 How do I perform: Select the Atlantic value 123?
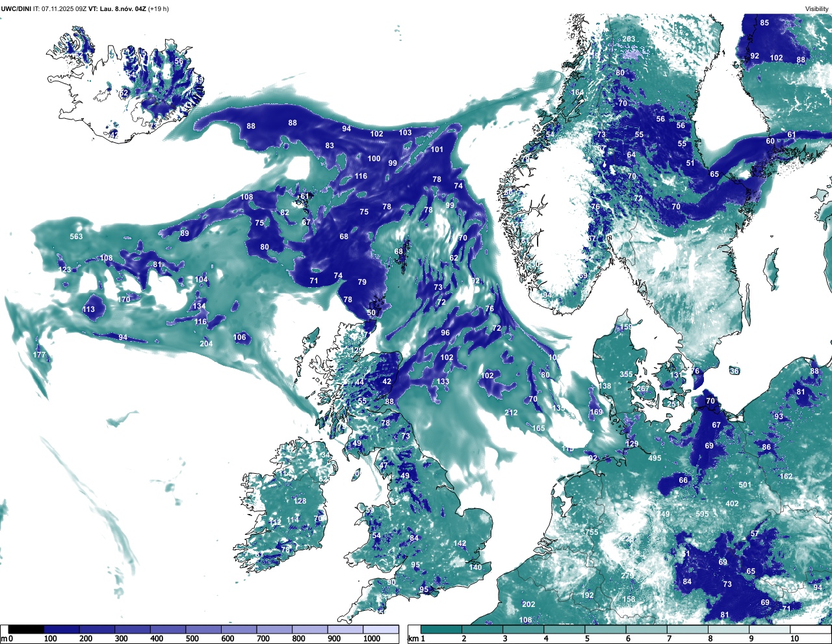coord(65,270)
